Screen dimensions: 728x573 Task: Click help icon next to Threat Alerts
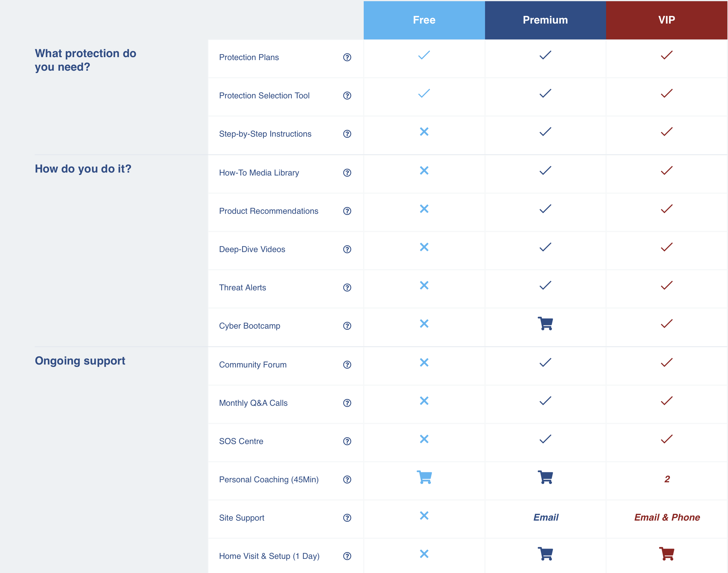347,287
